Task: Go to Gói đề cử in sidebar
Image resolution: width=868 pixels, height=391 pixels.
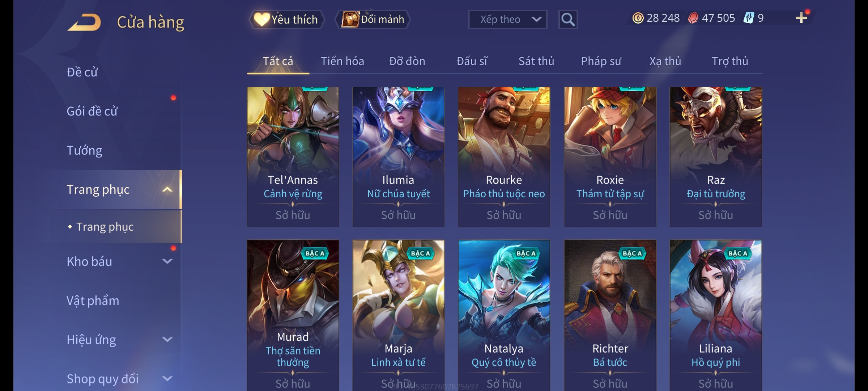Action: click(x=92, y=111)
